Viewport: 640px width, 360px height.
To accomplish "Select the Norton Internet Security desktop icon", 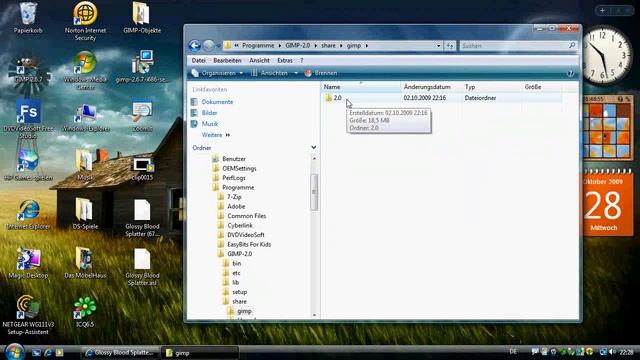I will tap(85, 13).
